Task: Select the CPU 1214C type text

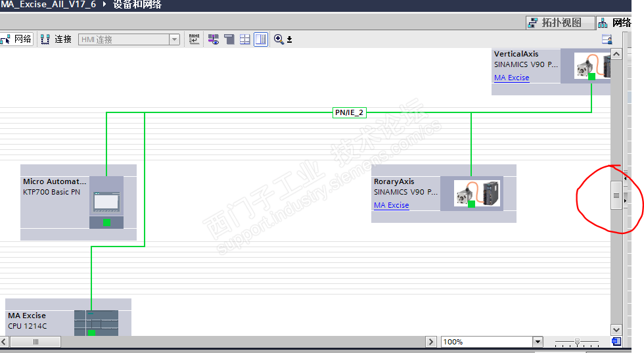Action: click(x=27, y=326)
